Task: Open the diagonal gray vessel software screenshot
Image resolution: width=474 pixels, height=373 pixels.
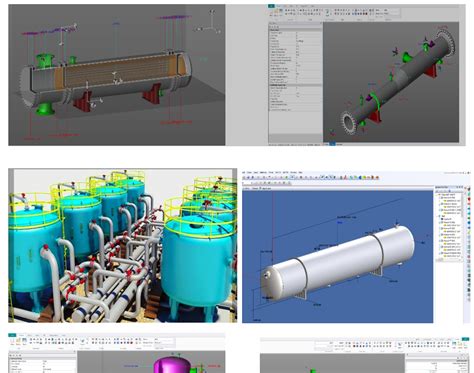Action: pyautogui.click(x=367, y=75)
